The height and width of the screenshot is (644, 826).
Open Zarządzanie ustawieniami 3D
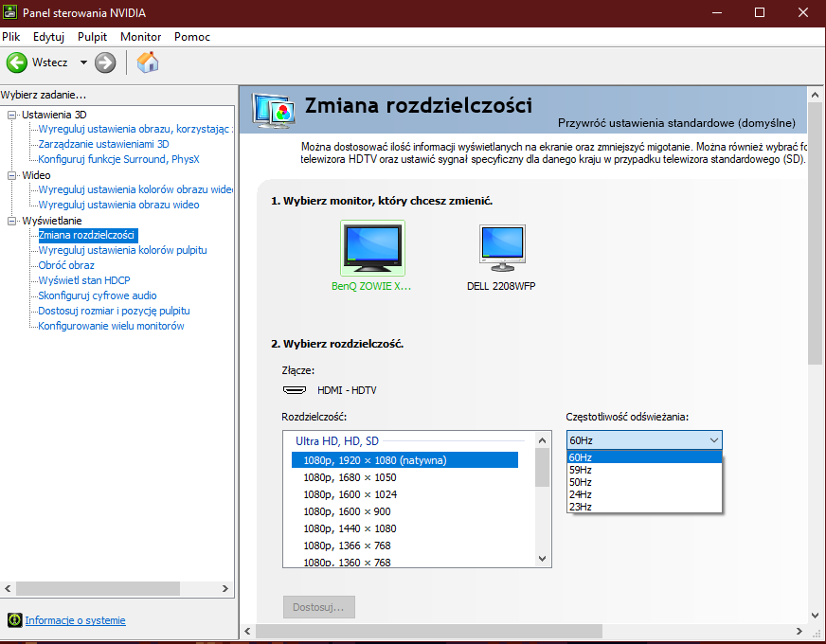click(x=104, y=144)
